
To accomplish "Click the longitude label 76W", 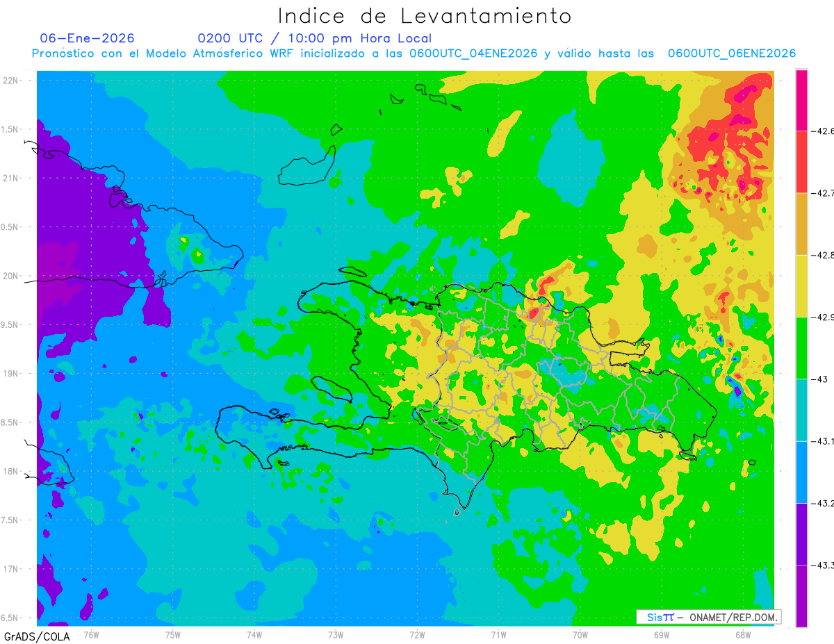I will (91, 634).
